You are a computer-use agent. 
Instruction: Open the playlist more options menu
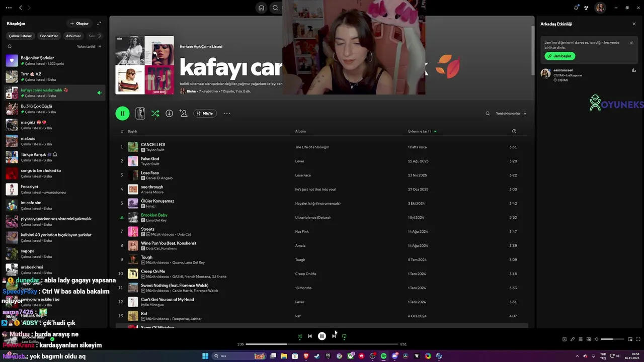point(227,113)
